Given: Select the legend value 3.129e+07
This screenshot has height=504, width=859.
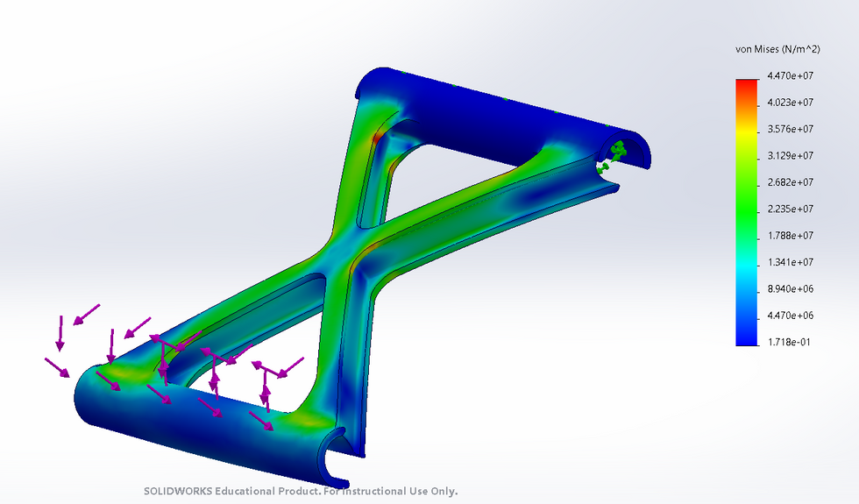Looking at the screenshot, I should (x=790, y=156).
